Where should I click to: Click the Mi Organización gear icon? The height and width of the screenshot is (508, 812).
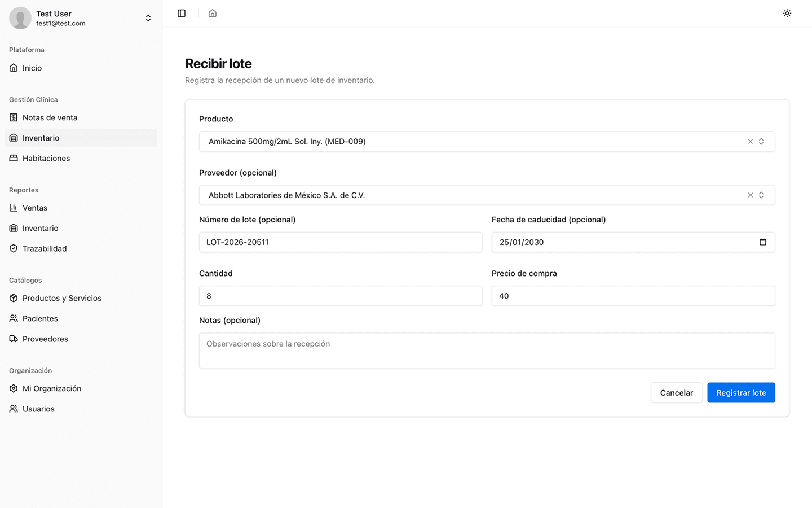click(14, 388)
